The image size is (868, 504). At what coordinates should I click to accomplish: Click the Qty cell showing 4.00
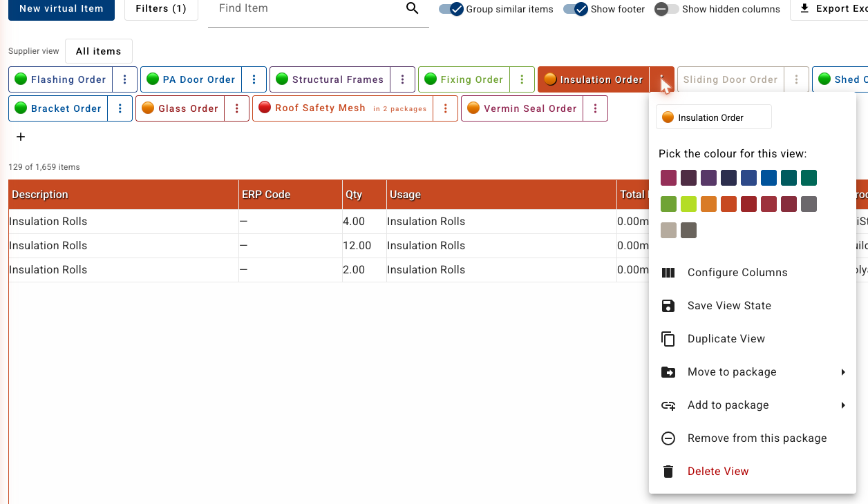[364, 222]
